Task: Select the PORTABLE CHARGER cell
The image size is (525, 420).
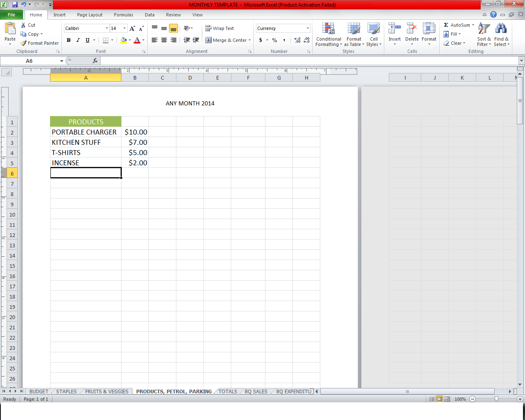Action: [x=85, y=132]
